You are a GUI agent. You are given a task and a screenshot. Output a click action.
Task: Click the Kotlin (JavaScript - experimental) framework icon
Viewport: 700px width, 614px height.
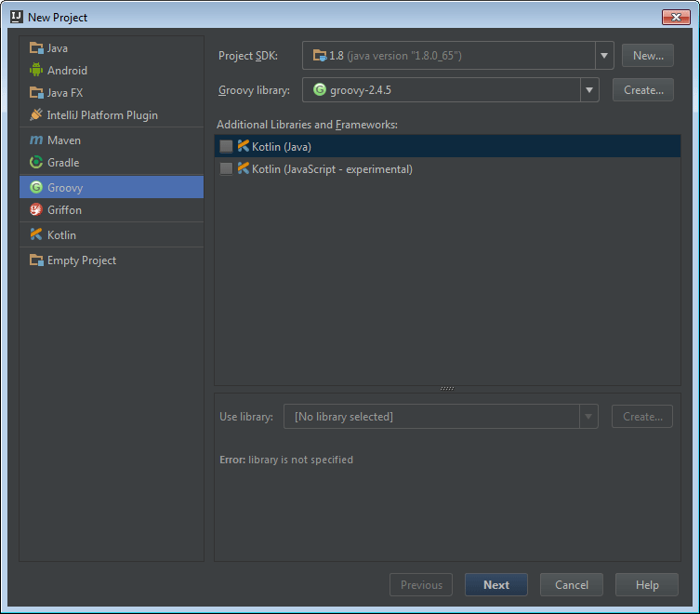244,168
